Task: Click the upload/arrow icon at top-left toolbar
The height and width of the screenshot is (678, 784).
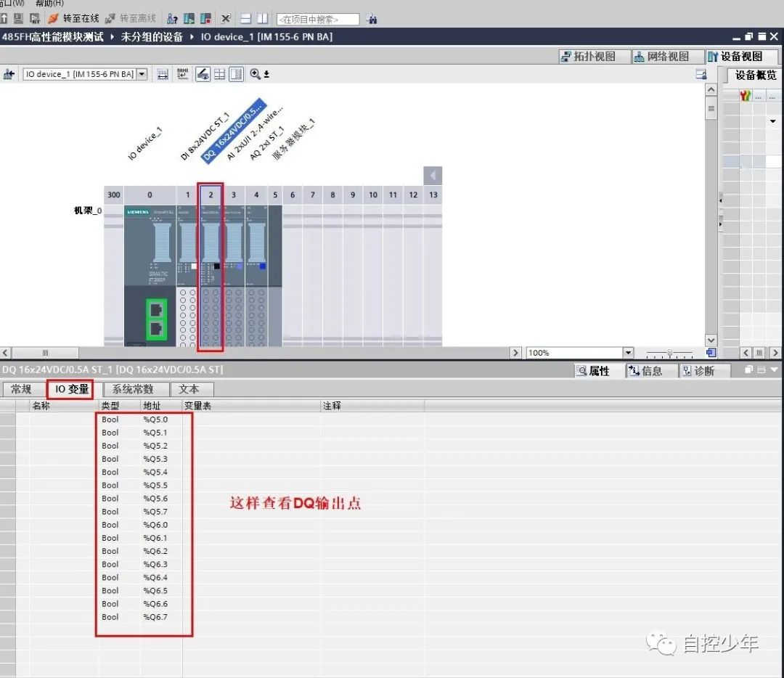Action: pyautogui.click(x=4, y=19)
